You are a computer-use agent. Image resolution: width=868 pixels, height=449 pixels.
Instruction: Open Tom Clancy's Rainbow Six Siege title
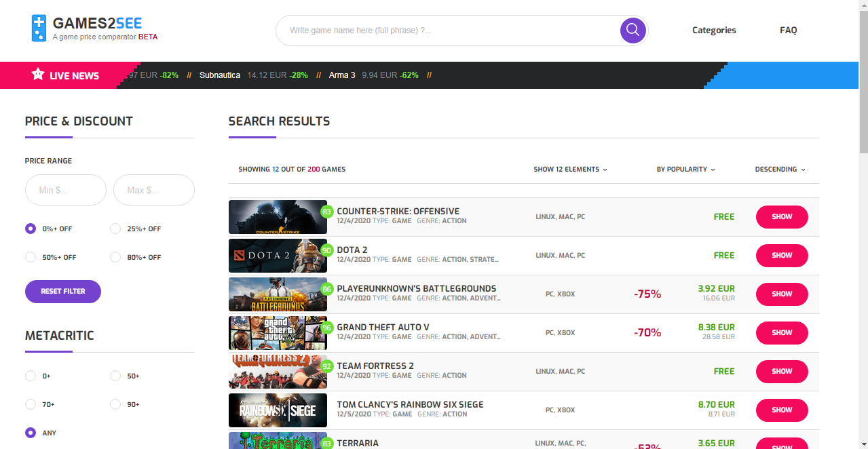click(x=411, y=404)
